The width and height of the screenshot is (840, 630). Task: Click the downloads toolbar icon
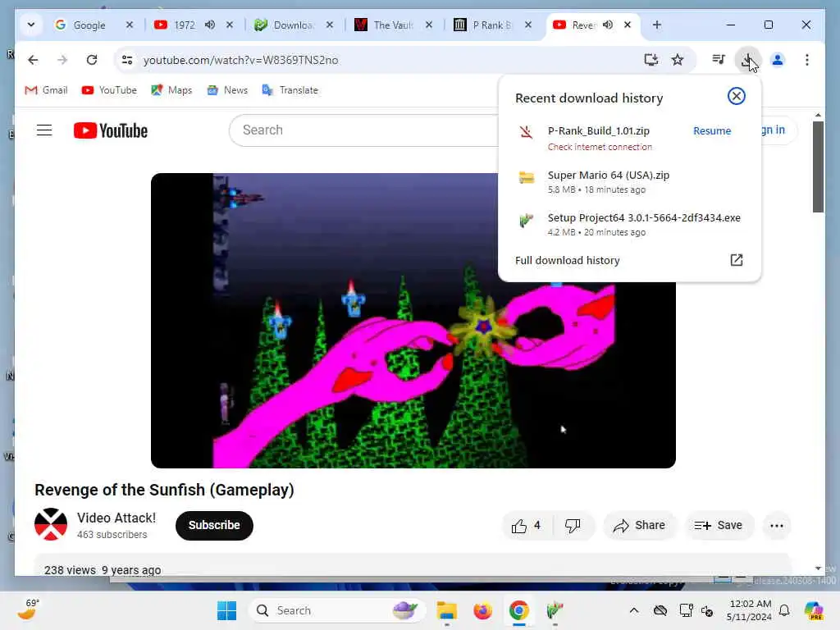pos(746,59)
